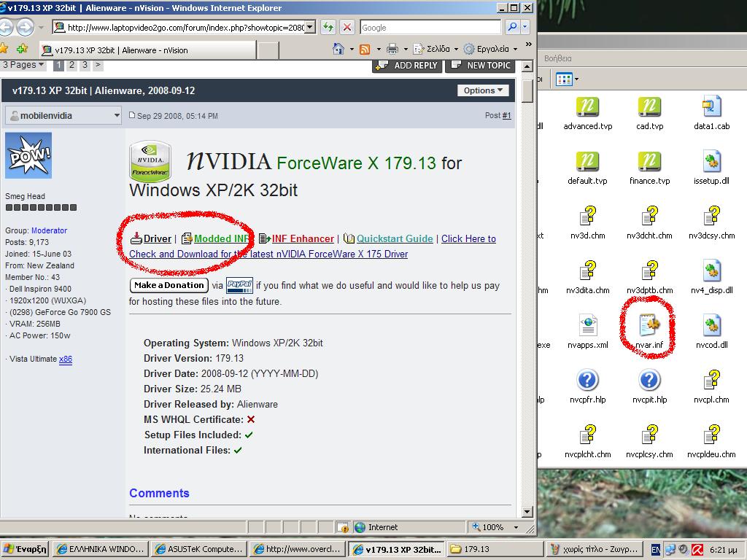Open the INF Enhancer link
The image size is (747, 560).
[303, 238]
